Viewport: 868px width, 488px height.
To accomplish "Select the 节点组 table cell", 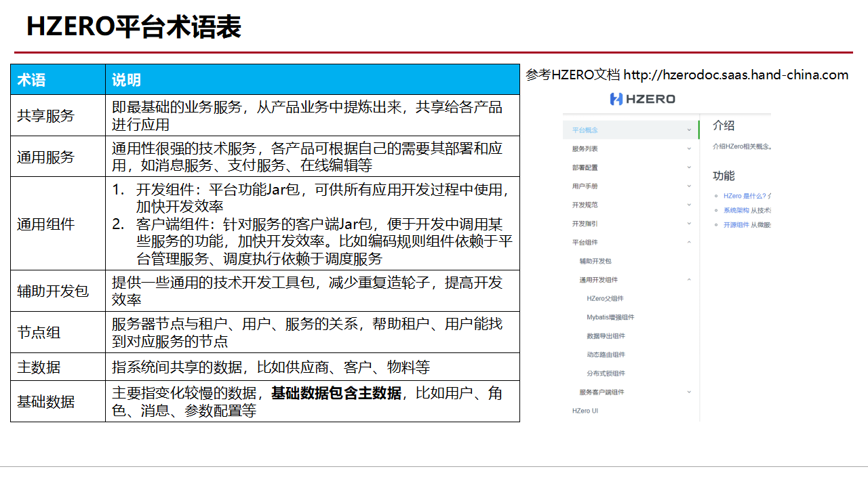I will tap(58, 332).
